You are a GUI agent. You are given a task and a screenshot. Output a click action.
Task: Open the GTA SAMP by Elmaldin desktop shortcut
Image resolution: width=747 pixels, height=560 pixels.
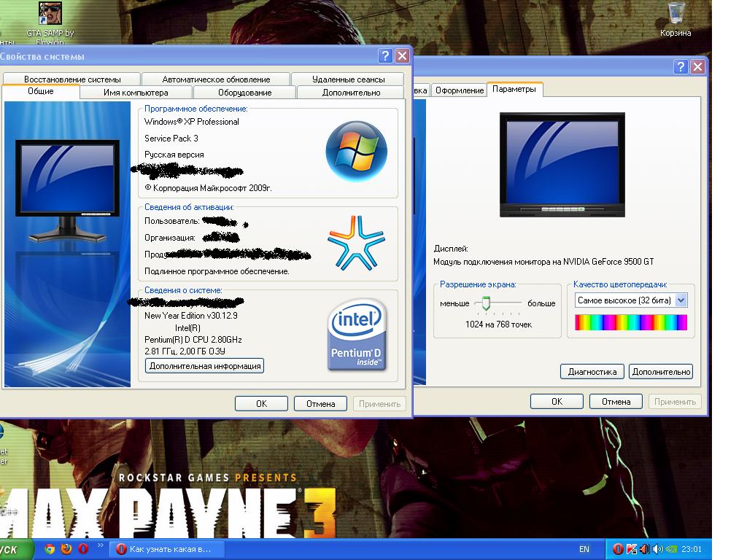point(50,21)
